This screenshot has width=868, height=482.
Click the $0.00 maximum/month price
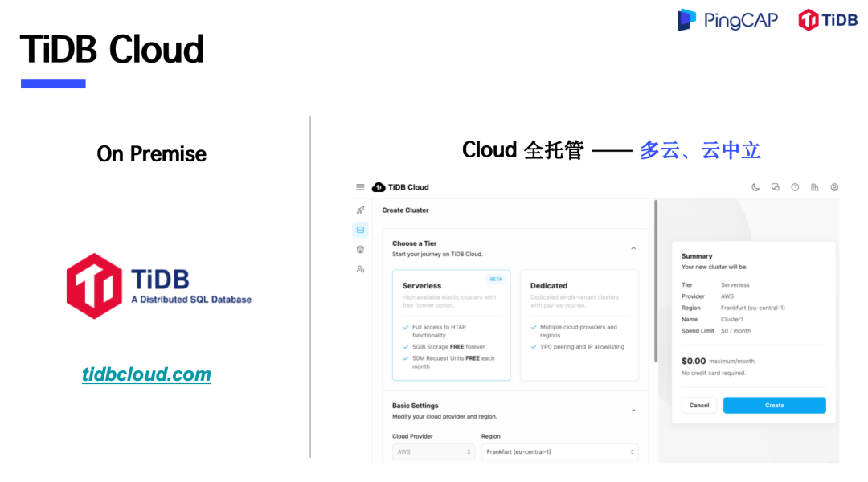click(718, 361)
